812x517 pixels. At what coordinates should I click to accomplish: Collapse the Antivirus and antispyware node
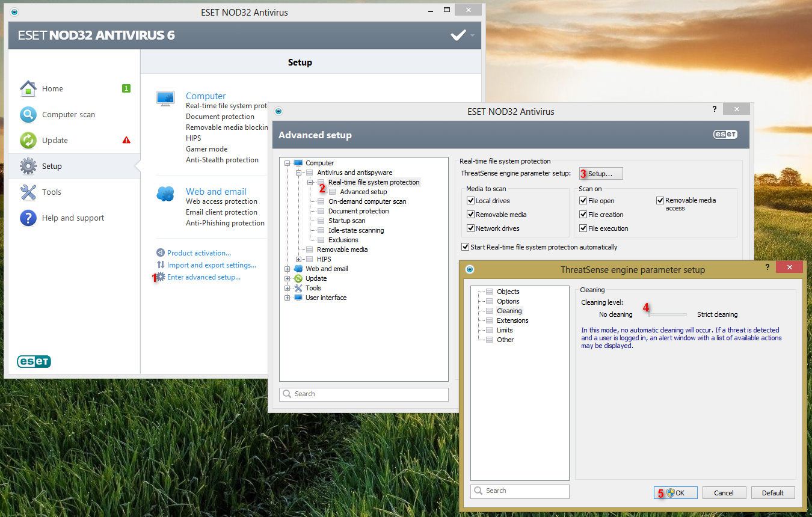pos(299,173)
